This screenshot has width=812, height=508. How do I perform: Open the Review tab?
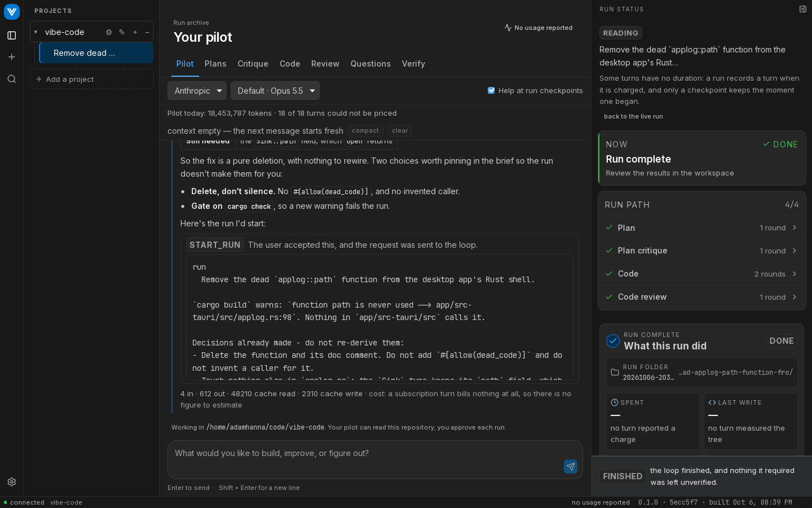[x=325, y=64]
